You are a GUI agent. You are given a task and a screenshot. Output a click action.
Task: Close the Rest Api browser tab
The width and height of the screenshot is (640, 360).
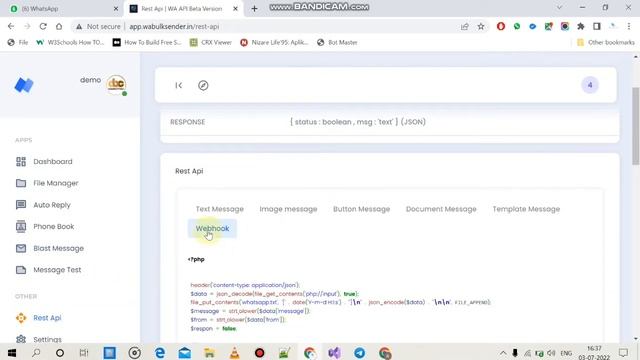coord(236,9)
